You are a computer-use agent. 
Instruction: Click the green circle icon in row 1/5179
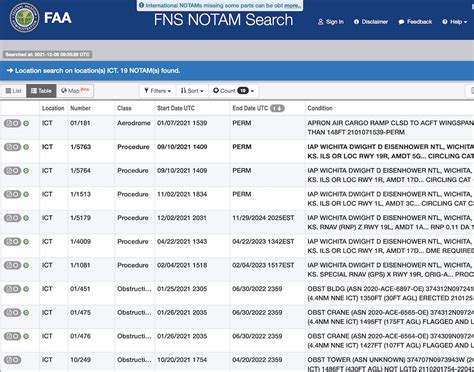pos(26,218)
